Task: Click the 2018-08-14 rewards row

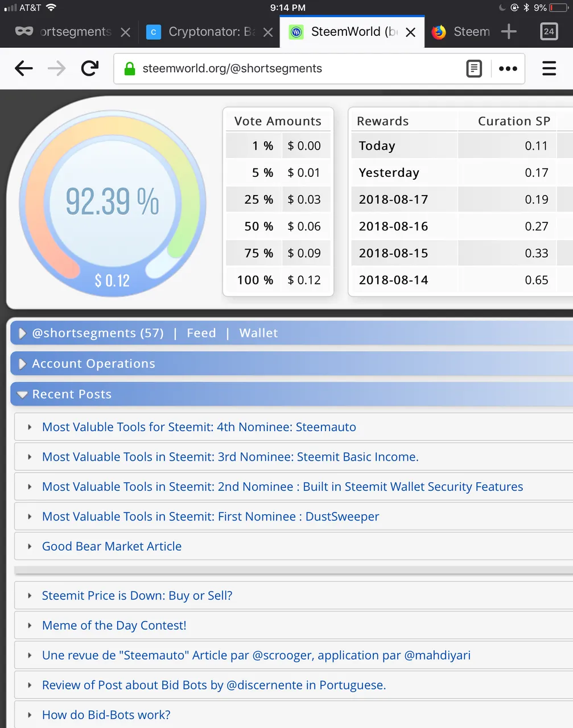Action: (462, 280)
